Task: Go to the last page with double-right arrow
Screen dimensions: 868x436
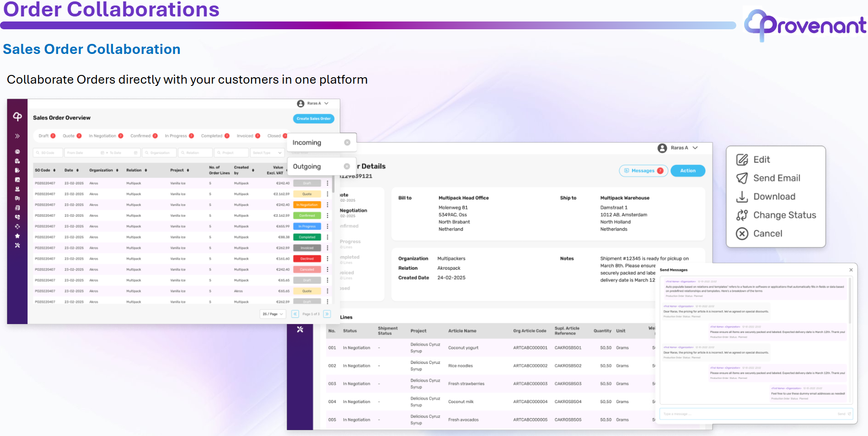Action: click(x=327, y=314)
